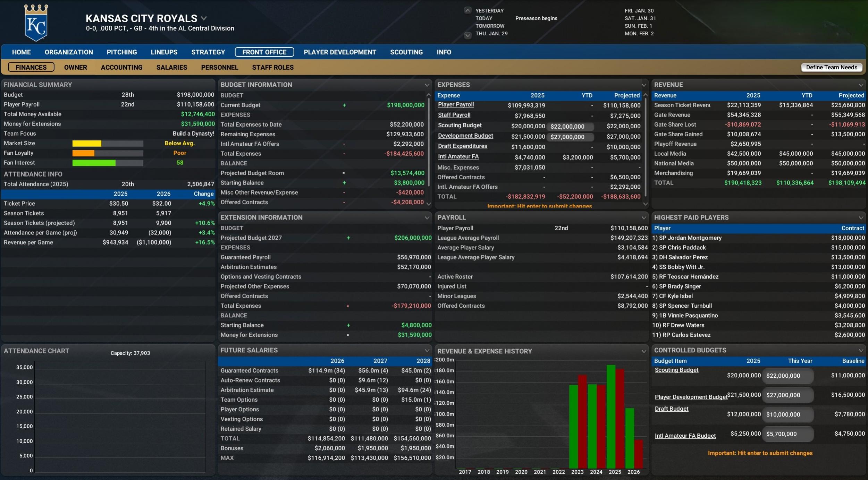
Task: Select DH Salvador Perez in Highest Paid Players
Action: tap(759, 257)
